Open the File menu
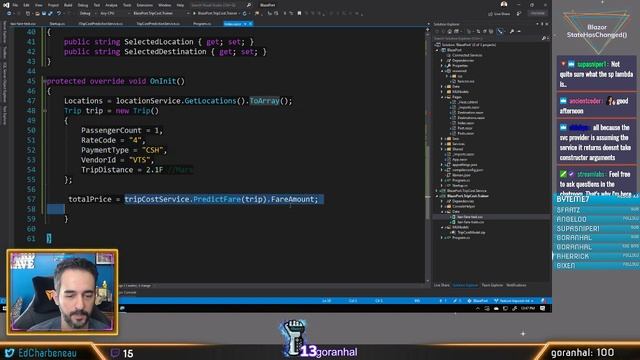Screen dimensions: 640x360 [x=15, y=5]
